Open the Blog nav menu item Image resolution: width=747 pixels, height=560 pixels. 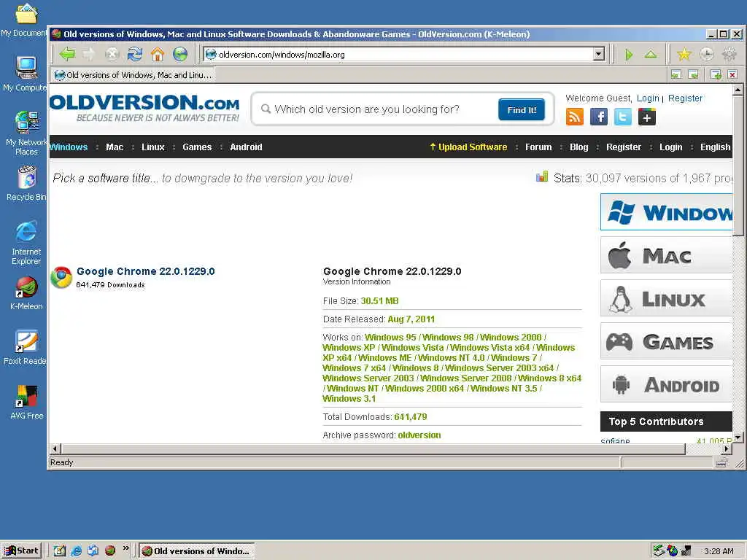coord(578,147)
